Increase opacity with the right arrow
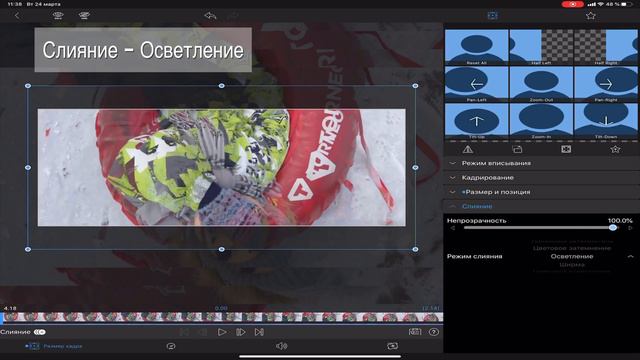Viewport: 640px width, 360px height. tap(630, 228)
